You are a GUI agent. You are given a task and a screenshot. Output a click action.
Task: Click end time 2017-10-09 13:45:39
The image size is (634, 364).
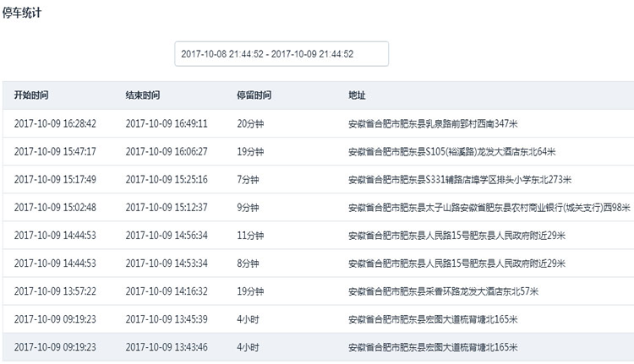tap(167, 319)
